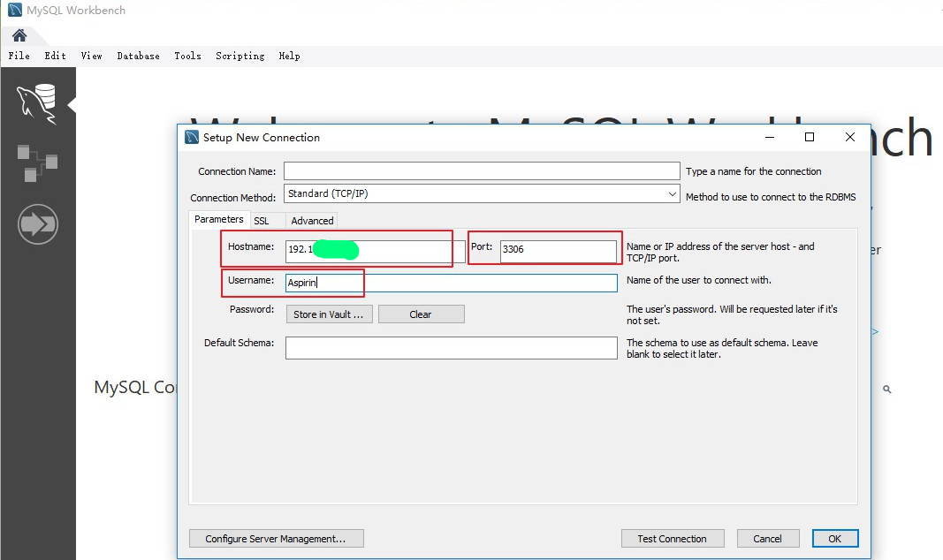Open the Help menu
The height and width of the screenshot is (560, 943).
pos(289,56)
